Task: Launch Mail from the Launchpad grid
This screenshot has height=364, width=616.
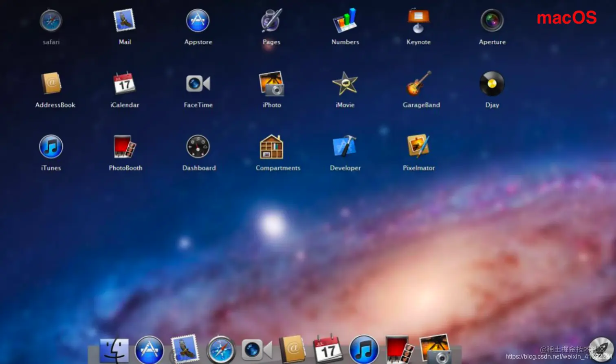Action: (x=124, y=20)
